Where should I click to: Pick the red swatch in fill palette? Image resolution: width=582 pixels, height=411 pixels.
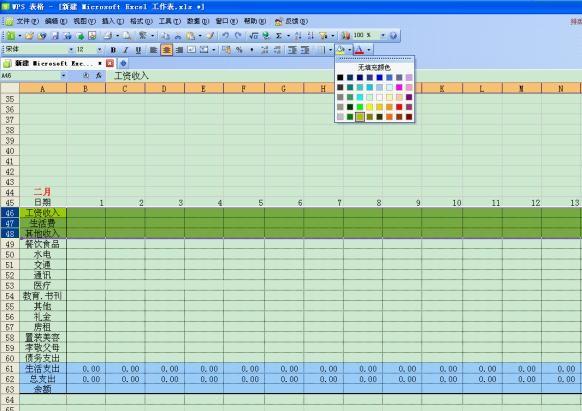399,107
